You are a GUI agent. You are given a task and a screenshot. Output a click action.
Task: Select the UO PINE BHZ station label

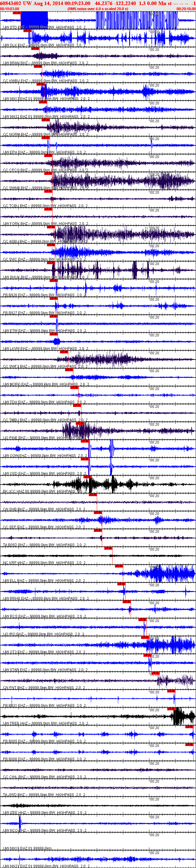(46, 438)
